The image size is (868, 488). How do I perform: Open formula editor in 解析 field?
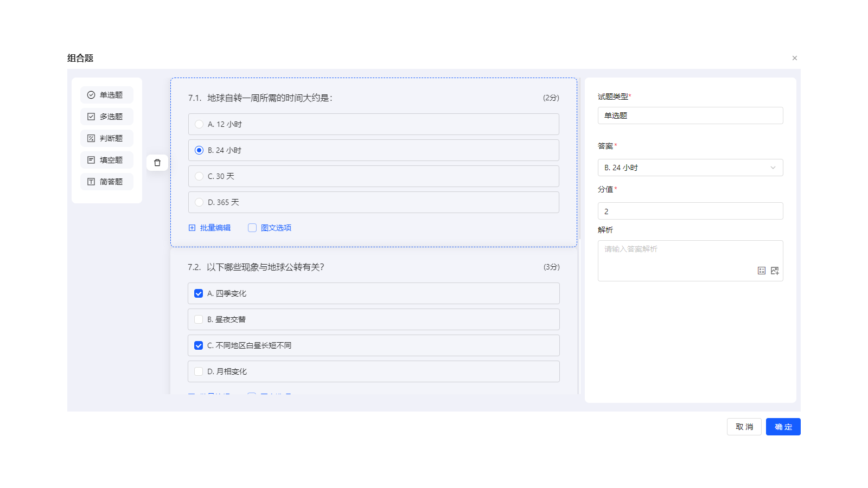click(761, 270)
